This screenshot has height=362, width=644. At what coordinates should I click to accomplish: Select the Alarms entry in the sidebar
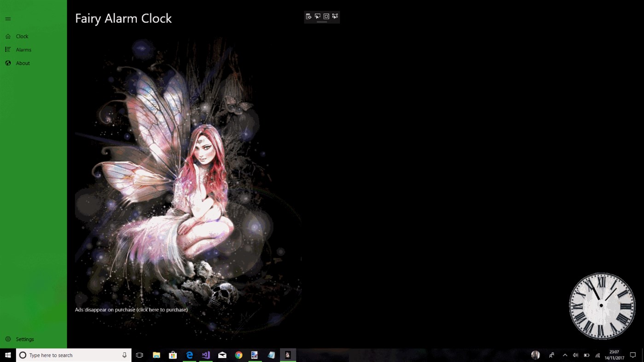tap(23, 49)
